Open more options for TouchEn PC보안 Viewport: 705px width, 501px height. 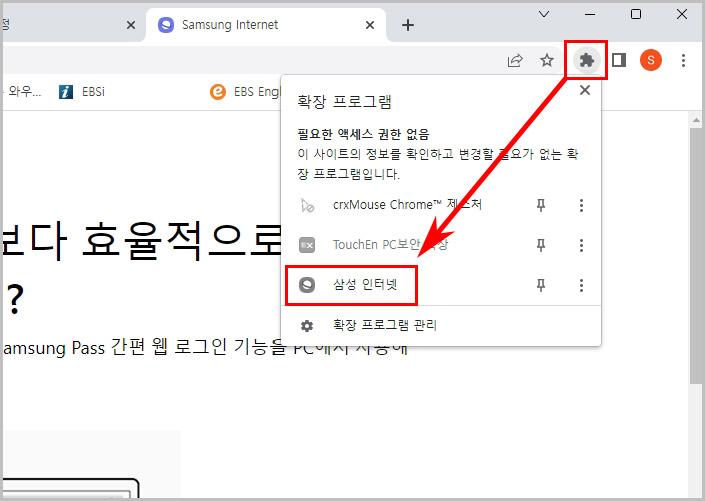[x=581, y=245]
